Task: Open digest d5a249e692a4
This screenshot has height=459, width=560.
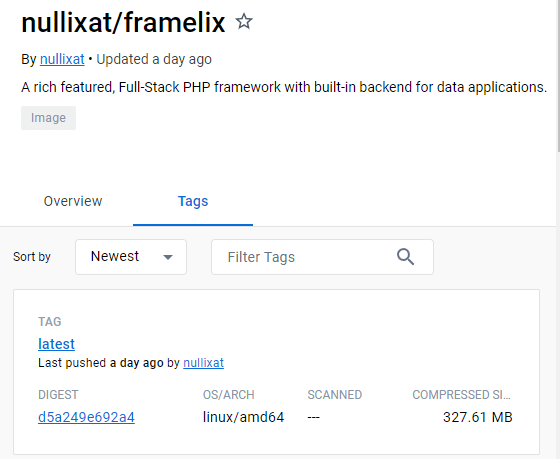Action: pyautogui.click(x=86, y=417)
